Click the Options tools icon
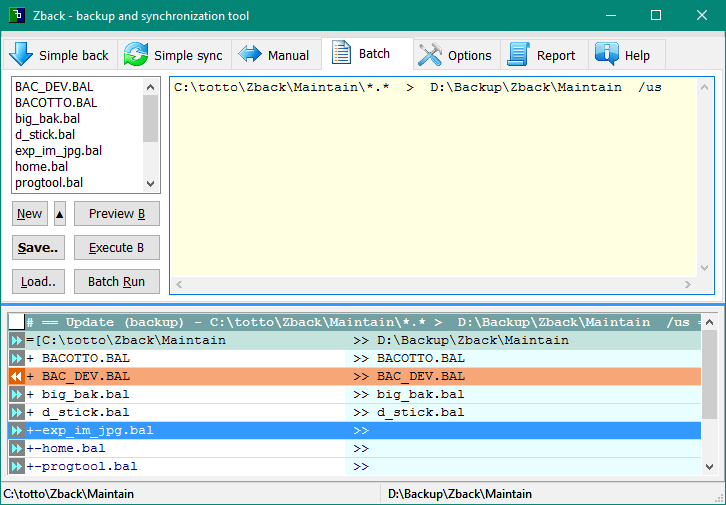 (x=430, y=54)
